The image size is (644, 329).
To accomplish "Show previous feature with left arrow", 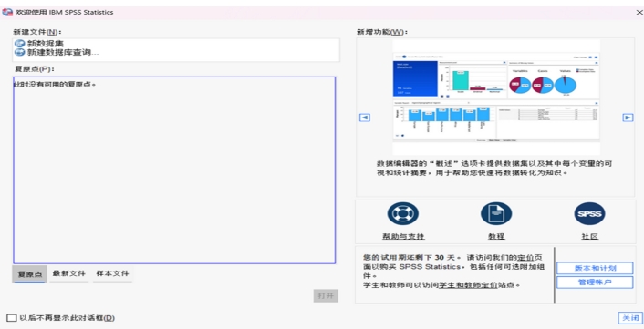I will coord(365,118).
